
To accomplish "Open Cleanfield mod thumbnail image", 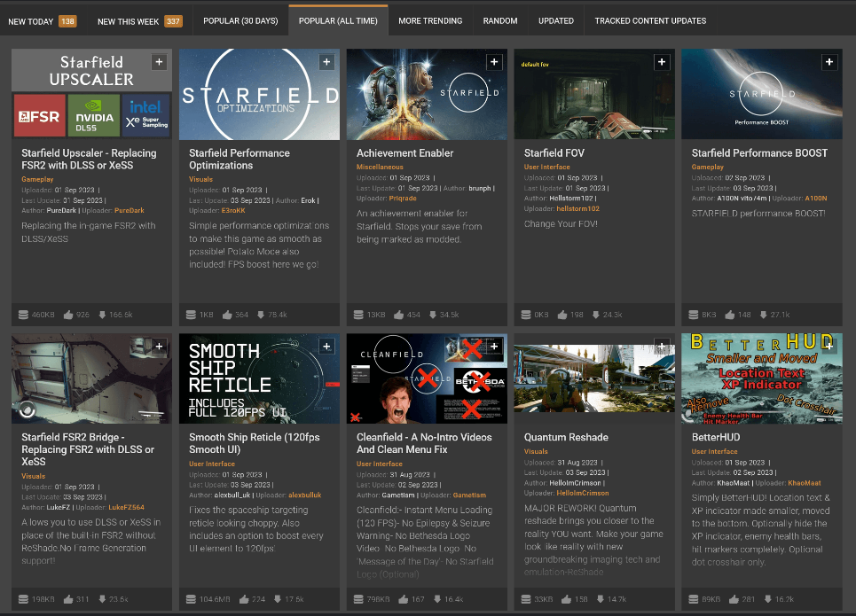I will coord(427,378).
